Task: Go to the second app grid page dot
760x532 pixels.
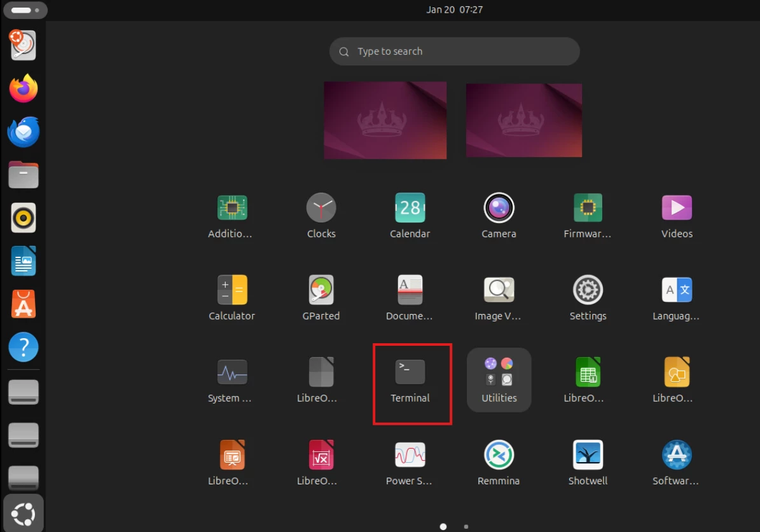Action: pos(466,527)
